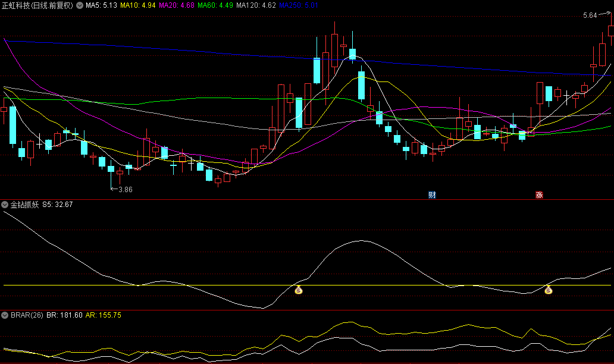Click the 金钻抓妖 indicator name
This screenshot has width=614, height=364.
[25, 205]
